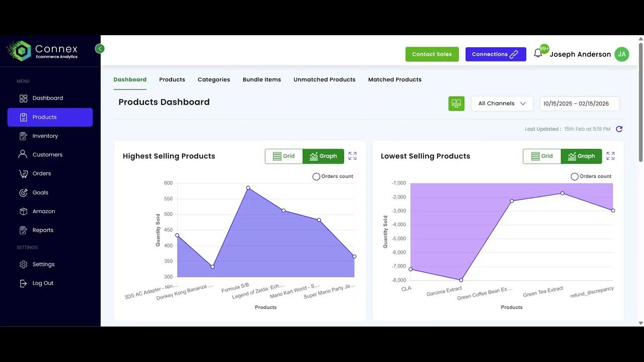The width and height of the screenshot is (644, 362).
Task: Click the Formula S/B peak data point
Action: click(248, 188)
